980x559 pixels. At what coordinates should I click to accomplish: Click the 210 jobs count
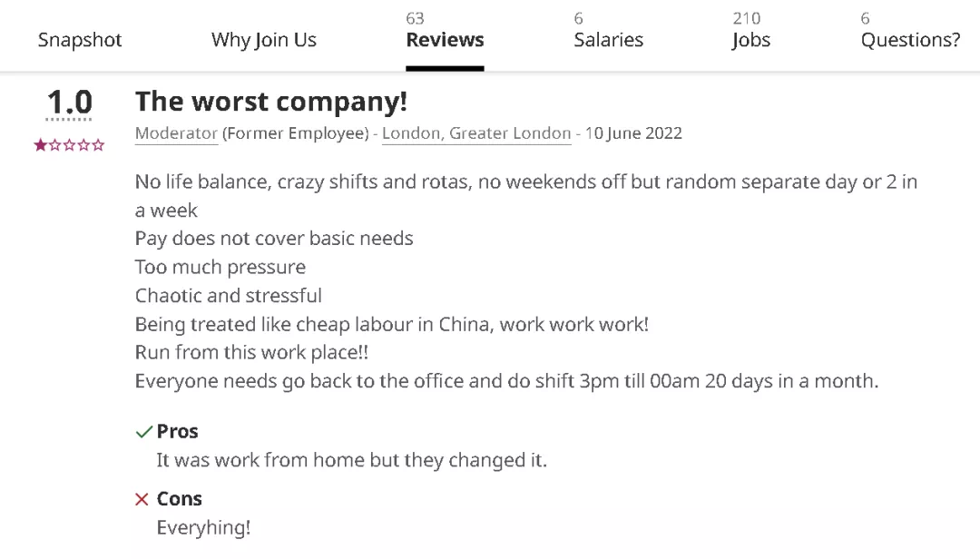click(x=746, y=18)
